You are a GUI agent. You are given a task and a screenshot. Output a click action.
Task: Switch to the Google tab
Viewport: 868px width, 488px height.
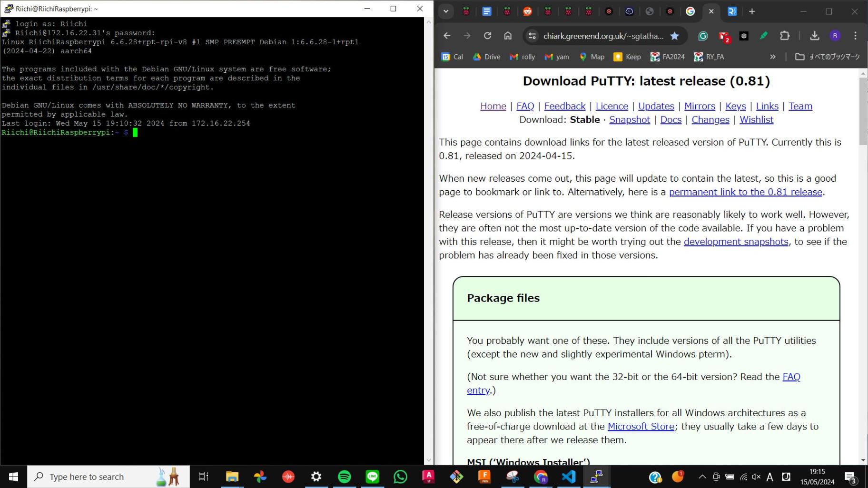690,11
